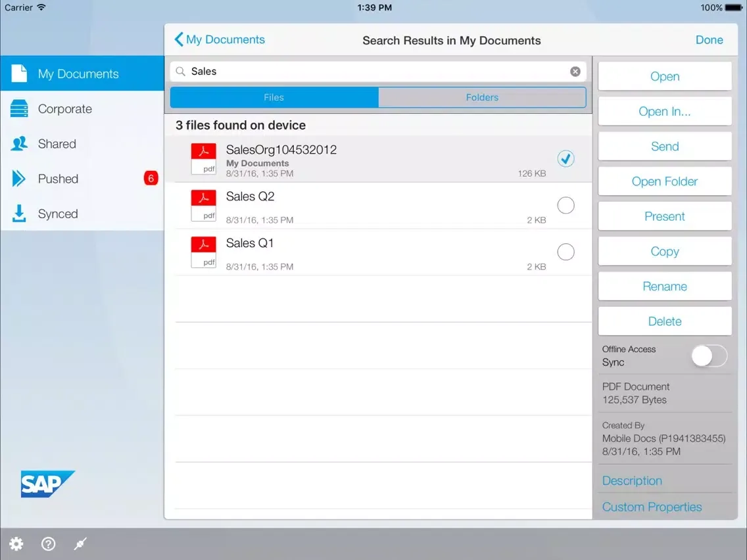Screen dimensions: 747x560
Task: Tap Done in the header
Action: pos(709,40)
